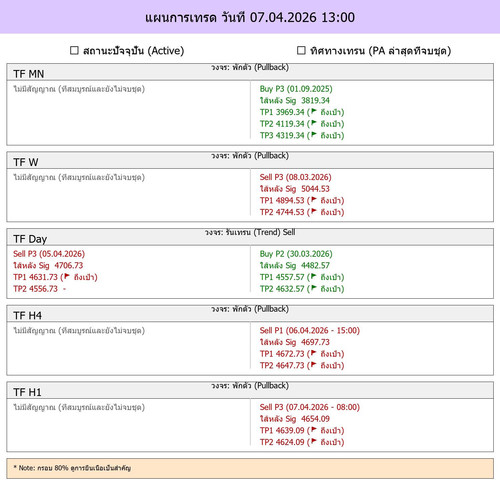The width and height of the screenshot is (500, 485).
Task: Select the TF Day Trend Sell header
Action: pyautogui.click(x=250, y=237)
